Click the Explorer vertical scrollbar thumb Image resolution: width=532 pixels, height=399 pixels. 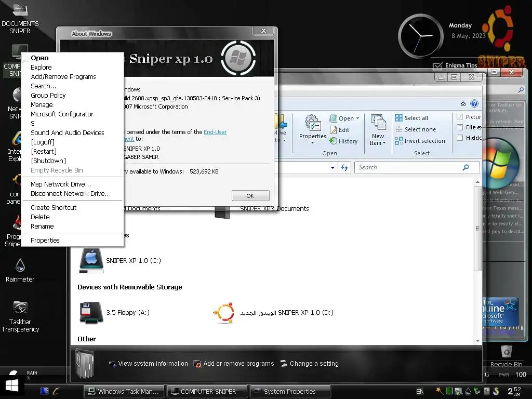coord(477,228)
